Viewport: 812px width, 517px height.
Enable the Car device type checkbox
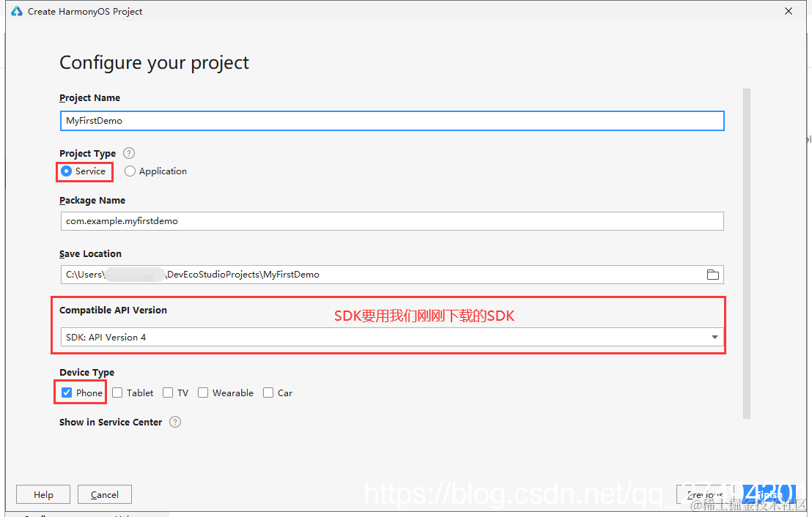268,393
